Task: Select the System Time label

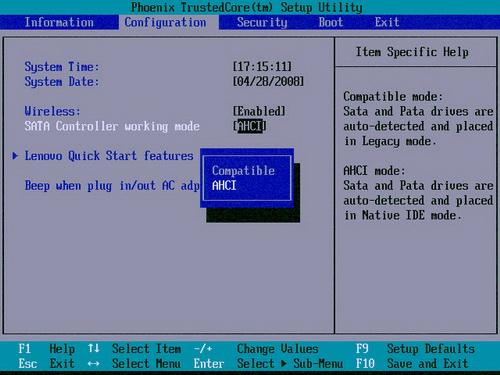Action: 62,67
